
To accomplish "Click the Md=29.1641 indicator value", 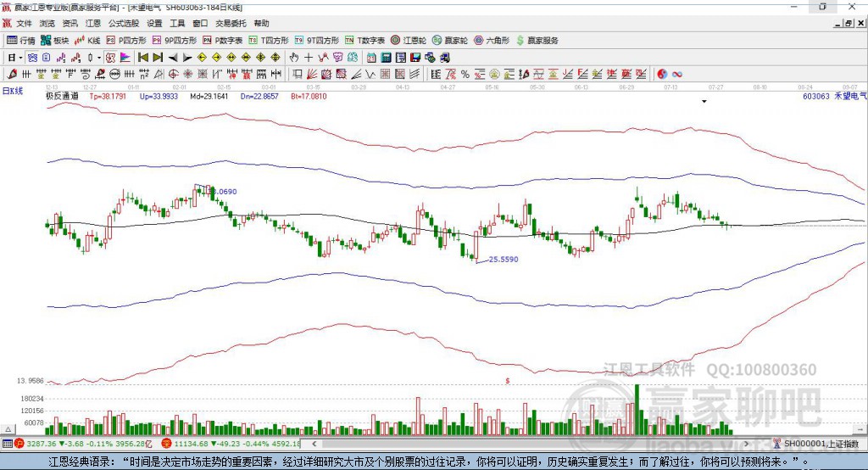I will (209, 96).
